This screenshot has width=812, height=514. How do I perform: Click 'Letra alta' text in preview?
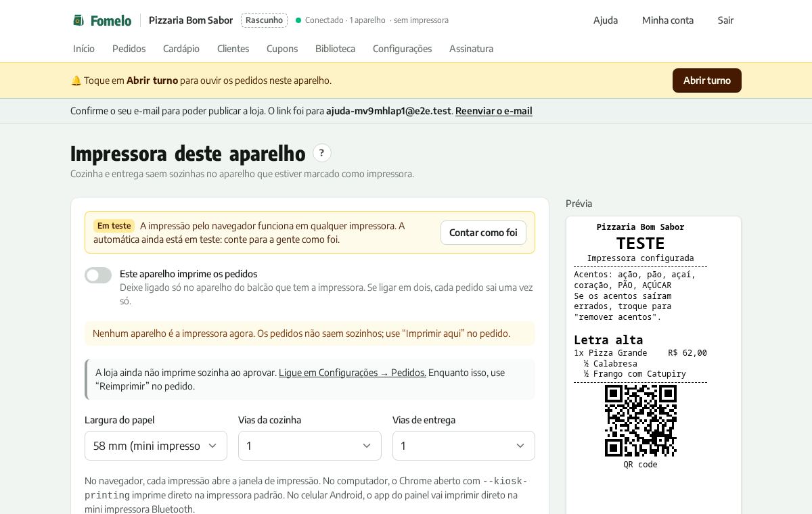pyautogui.click(x=608, y=340)
